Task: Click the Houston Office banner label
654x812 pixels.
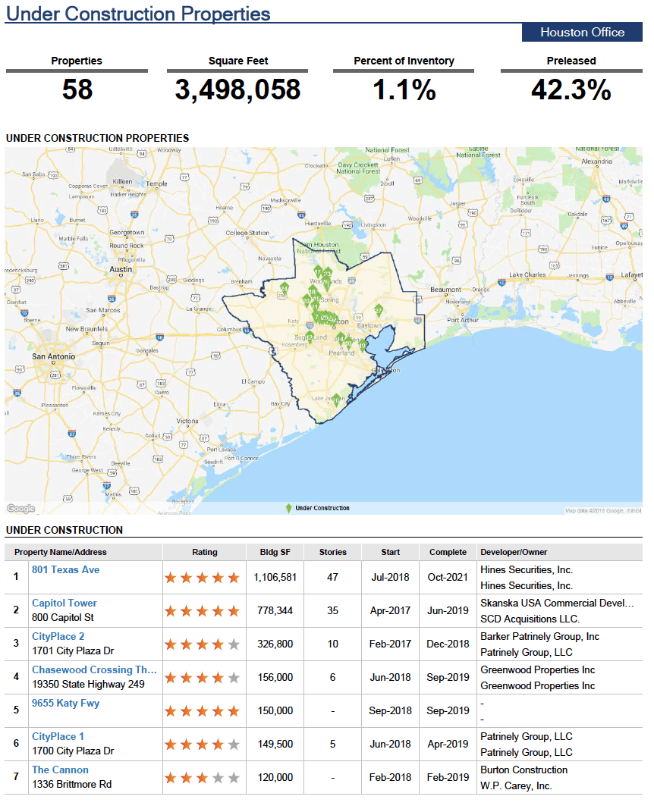Action: coord(583,32)
